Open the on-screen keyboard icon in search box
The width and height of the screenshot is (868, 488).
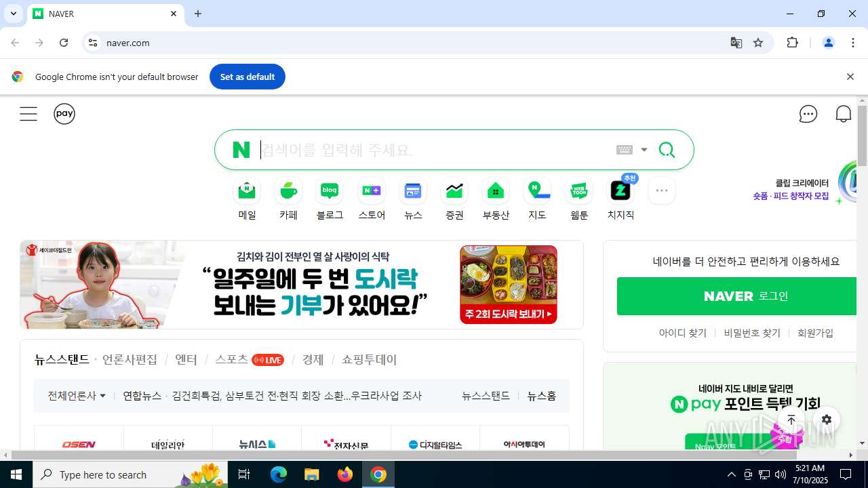(625, 150)
